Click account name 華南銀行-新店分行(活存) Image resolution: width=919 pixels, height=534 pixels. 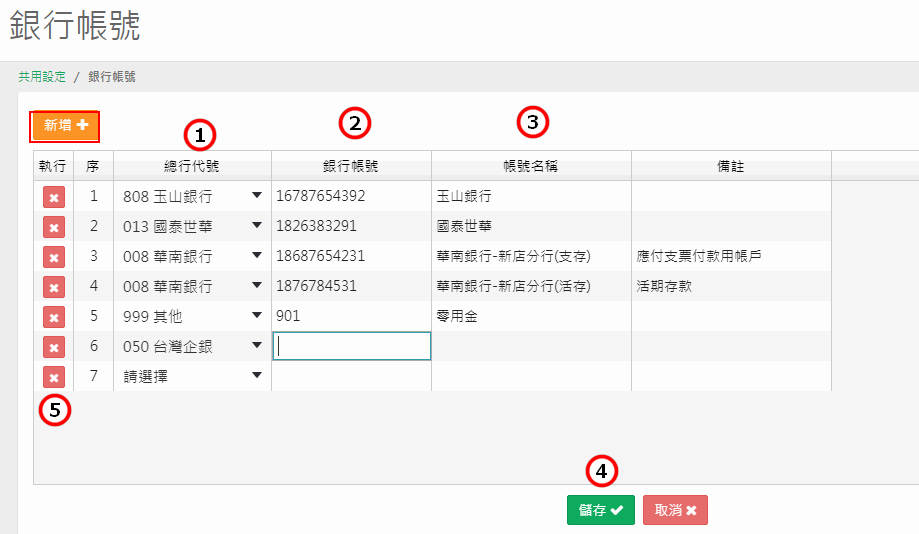click(513, 286)
